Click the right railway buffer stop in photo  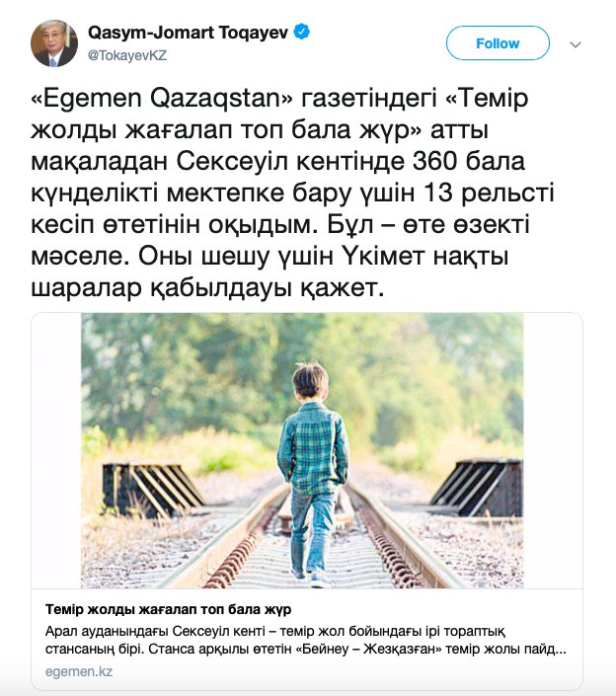(x=478, y=487)
